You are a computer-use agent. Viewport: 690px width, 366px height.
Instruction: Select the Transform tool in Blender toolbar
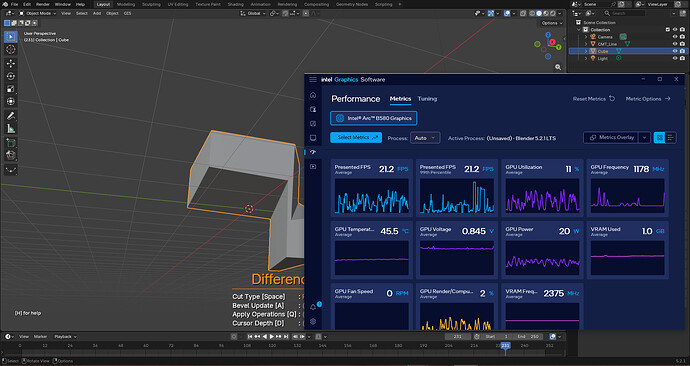point(11,102)
